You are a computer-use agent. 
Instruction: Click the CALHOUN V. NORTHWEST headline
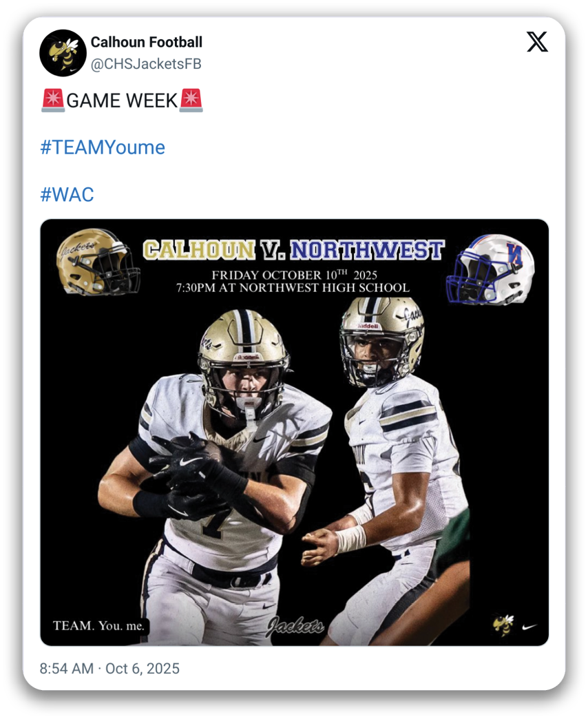coord(294,250)
